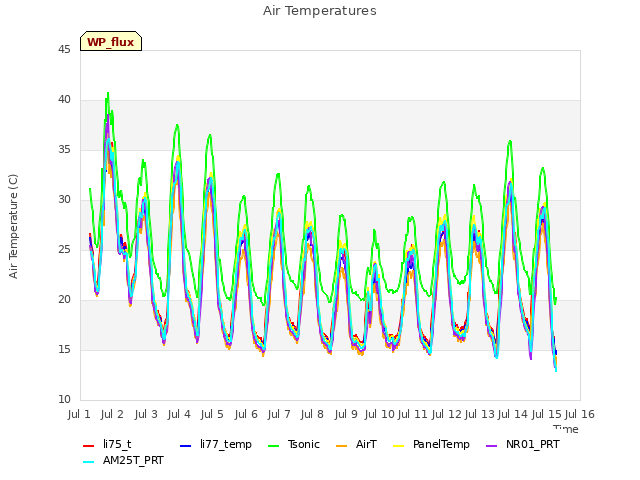Click the li77_temp blue legend swatch
The width and height of the screenshot is (640, 480).
(186, 446)
